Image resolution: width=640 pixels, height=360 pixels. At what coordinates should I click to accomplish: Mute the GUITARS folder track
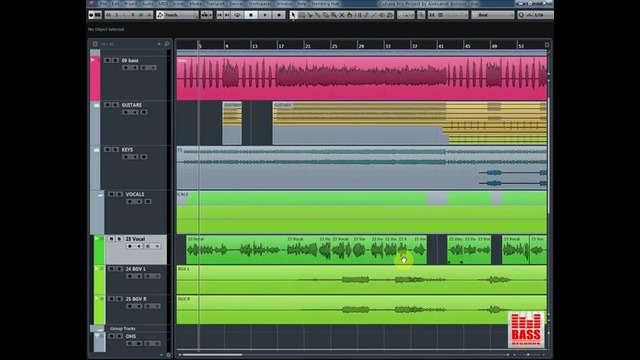pyautogui.click(x=107, y=105)
